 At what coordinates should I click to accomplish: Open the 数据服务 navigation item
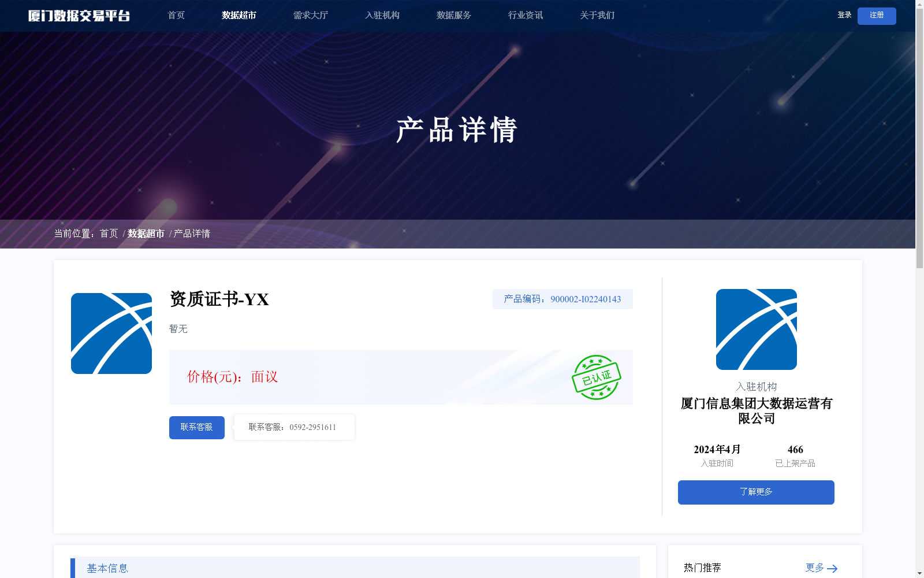pyautogui.click(x=454, y=16)
